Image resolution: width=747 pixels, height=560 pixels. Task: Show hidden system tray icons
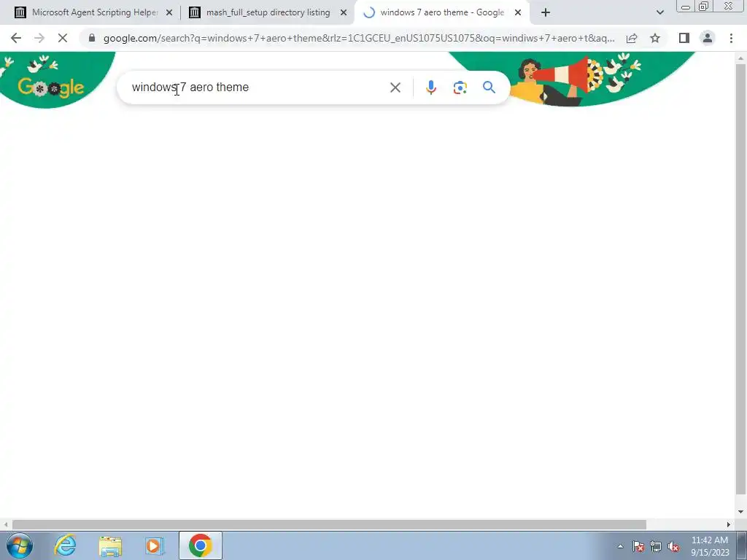point(620,547)
